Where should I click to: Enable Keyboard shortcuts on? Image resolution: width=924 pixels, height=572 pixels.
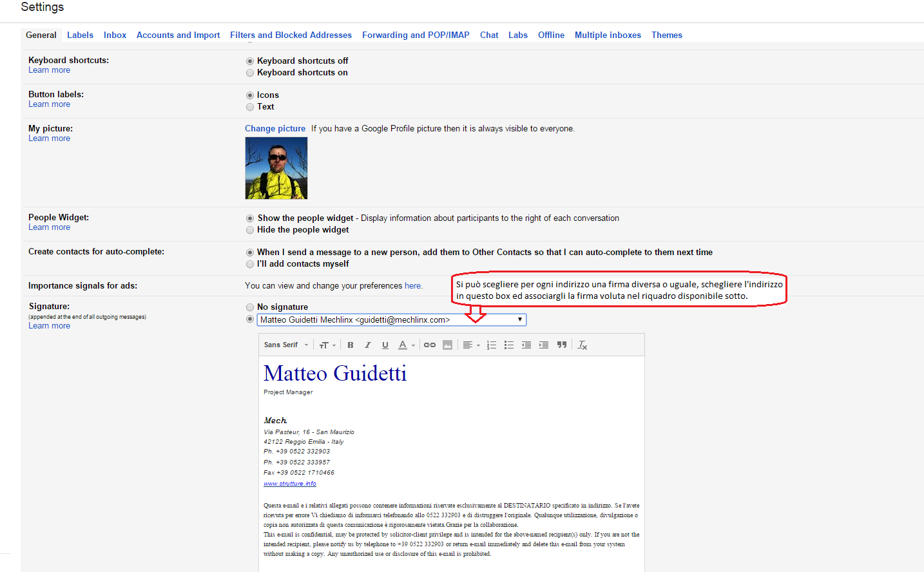coord(250,73)
